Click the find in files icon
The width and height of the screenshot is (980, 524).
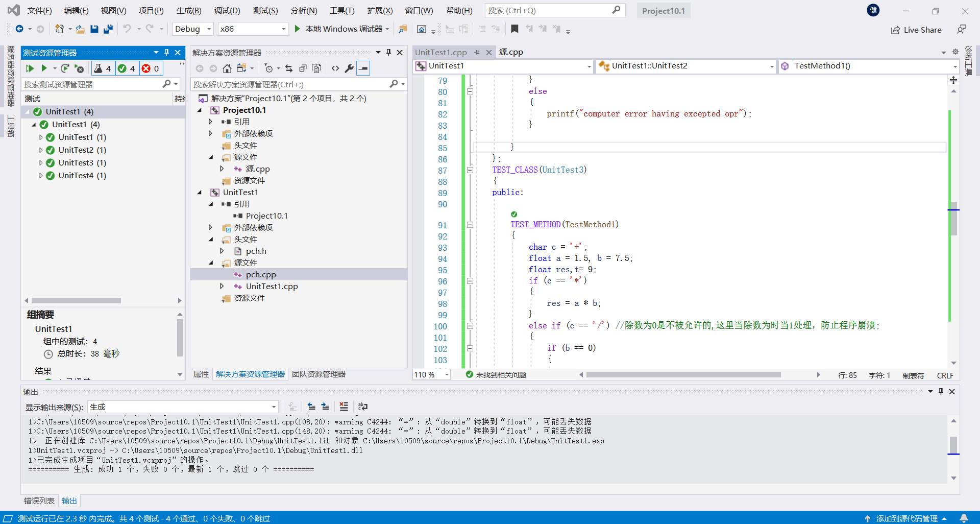pos(403,29)
